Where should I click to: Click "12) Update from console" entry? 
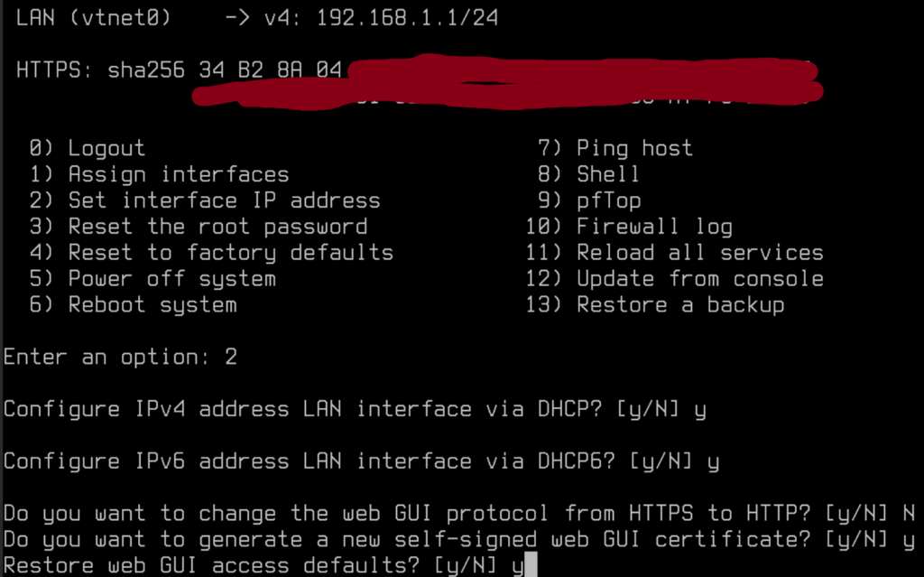point(674,279)
